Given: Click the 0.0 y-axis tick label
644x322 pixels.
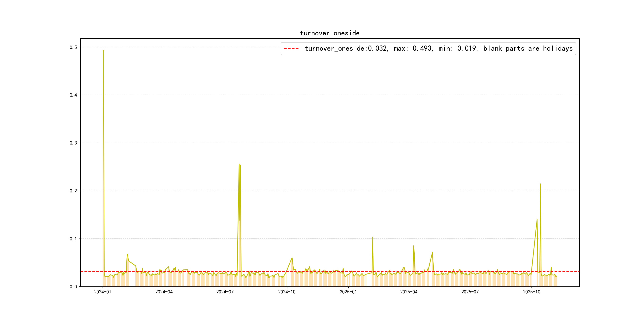Looking at the screenshot, I should click(x=73, y=287).
